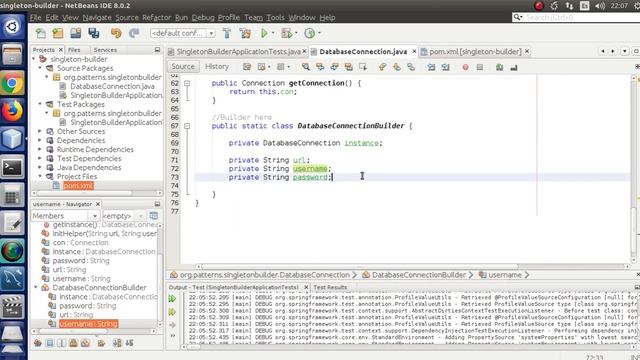The image size is (640, 360).
Task: Click the History view button
Action: coord(217,67)
